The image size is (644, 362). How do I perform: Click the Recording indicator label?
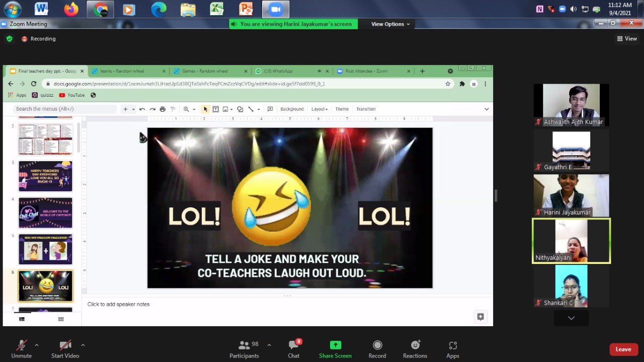pyautogui.click(x=43, y=39)
